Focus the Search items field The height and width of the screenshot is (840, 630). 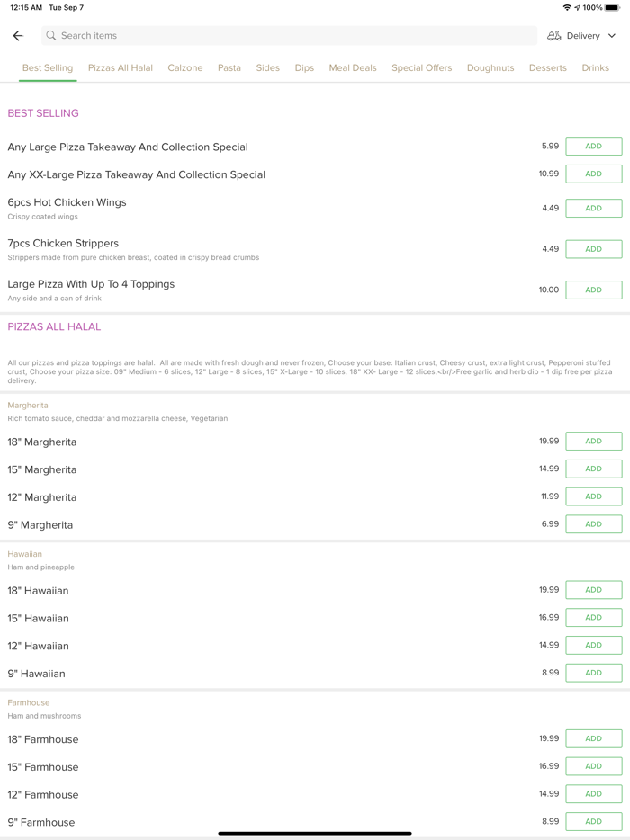288,36
